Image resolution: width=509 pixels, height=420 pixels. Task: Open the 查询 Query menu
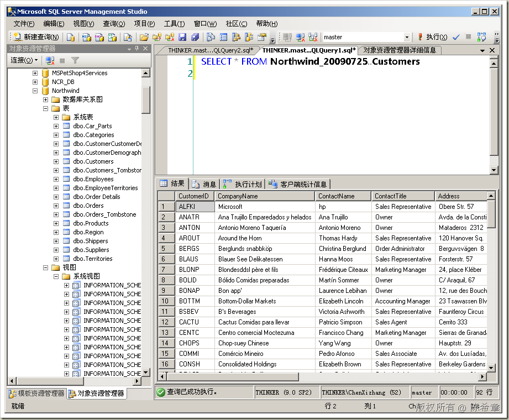click(114, 24)
